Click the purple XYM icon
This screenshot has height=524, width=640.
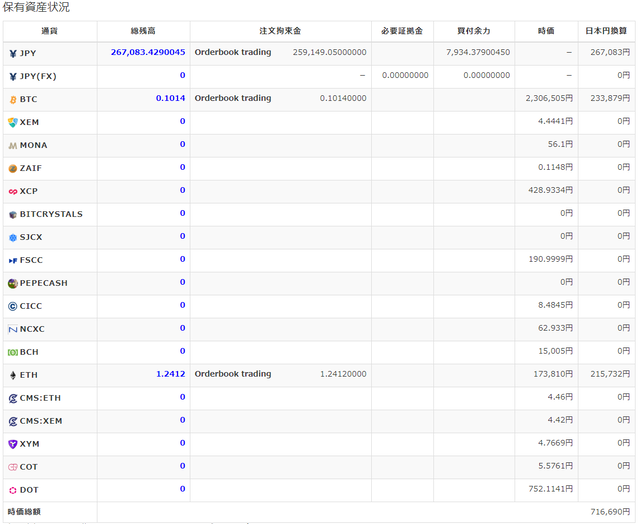[x=13, y=444]
